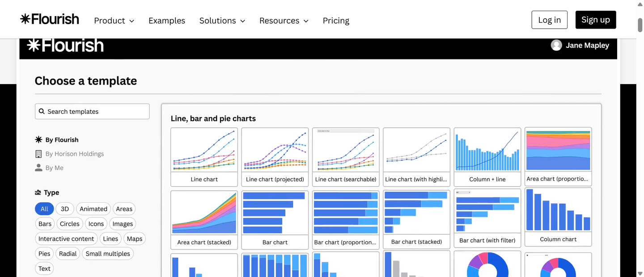Focus the Search templates field
The image size is (644, 277).
click(x=92, y=112)
